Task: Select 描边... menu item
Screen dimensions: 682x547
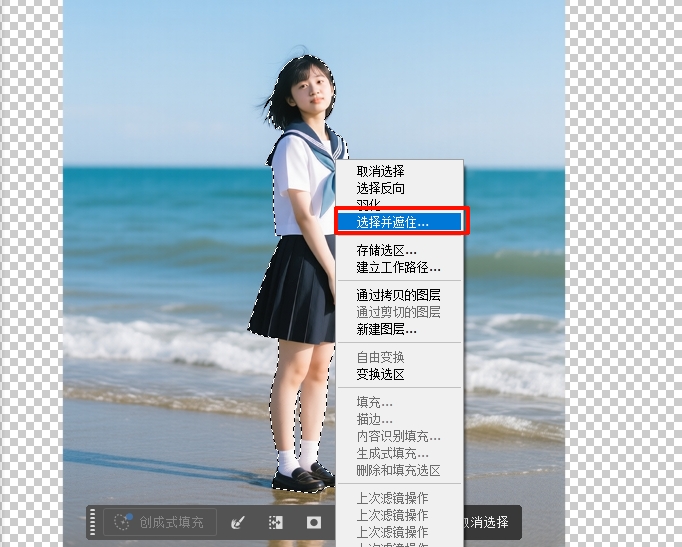Action: click(x=398, y=419)
